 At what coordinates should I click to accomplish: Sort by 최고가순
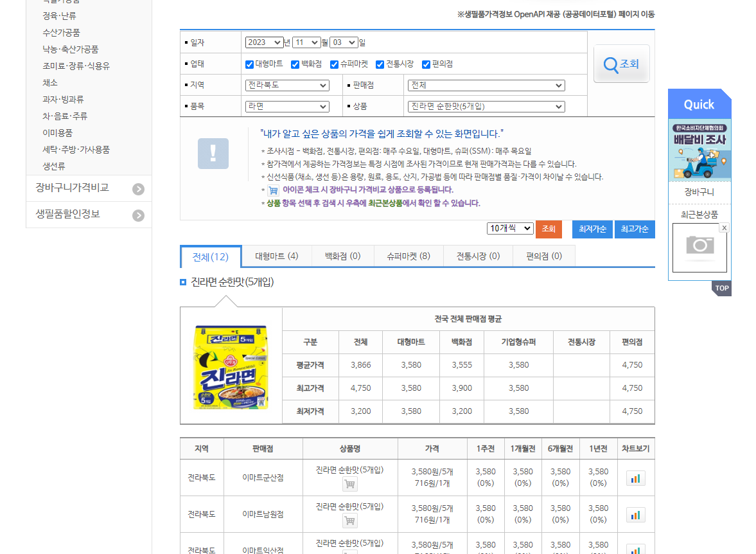pos(635,229)
